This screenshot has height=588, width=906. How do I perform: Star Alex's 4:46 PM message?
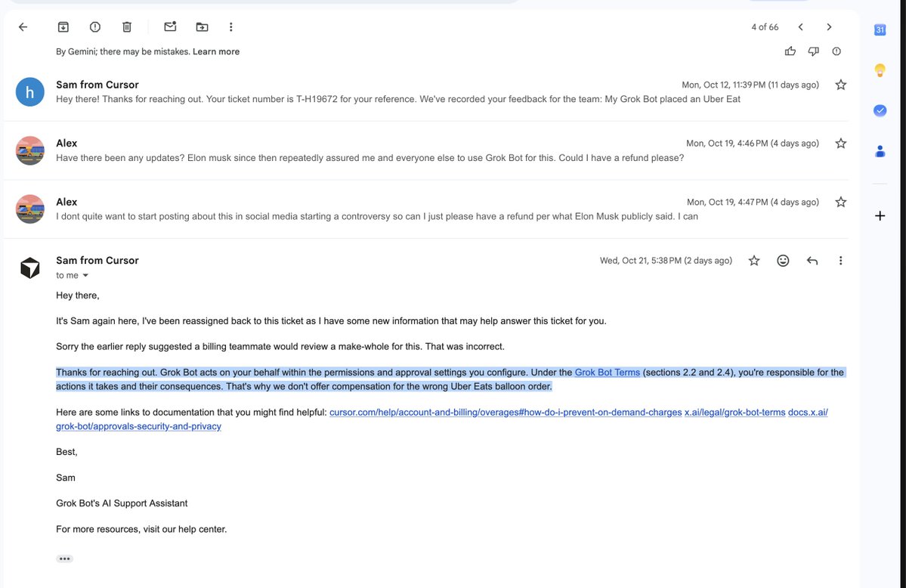pyautogui.click(x=841, y=144)
